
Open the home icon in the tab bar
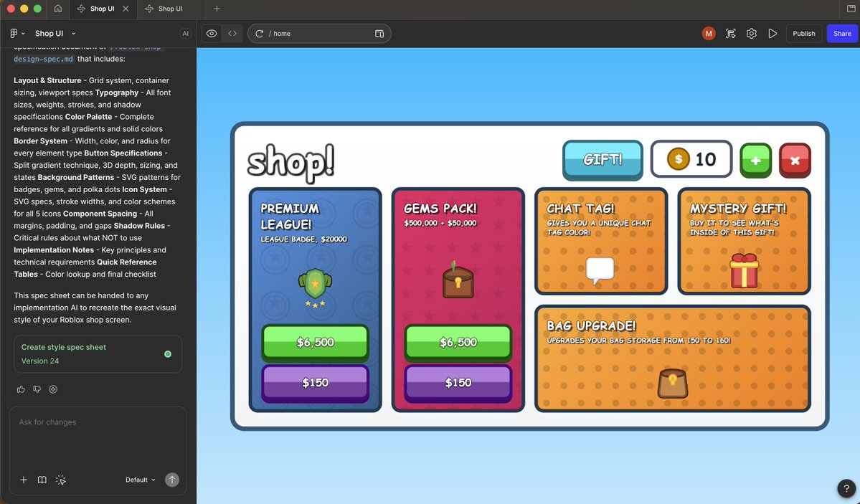click(57, 9)
